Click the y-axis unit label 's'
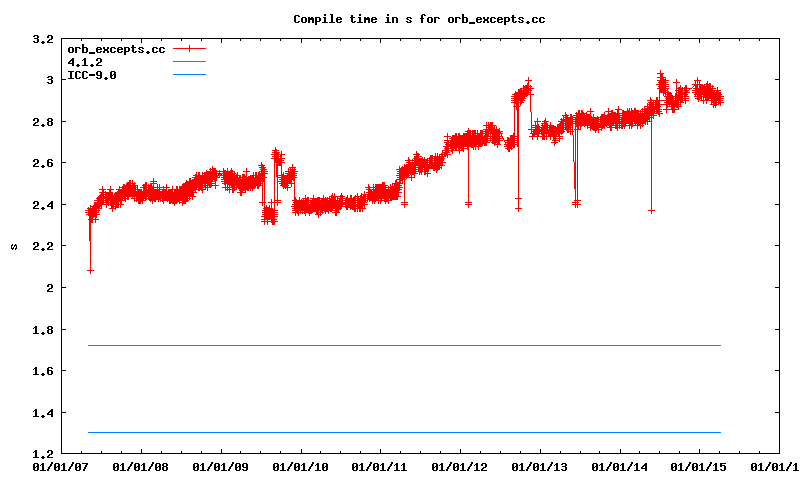Screen dimensions: 800x480 [13, 246]
